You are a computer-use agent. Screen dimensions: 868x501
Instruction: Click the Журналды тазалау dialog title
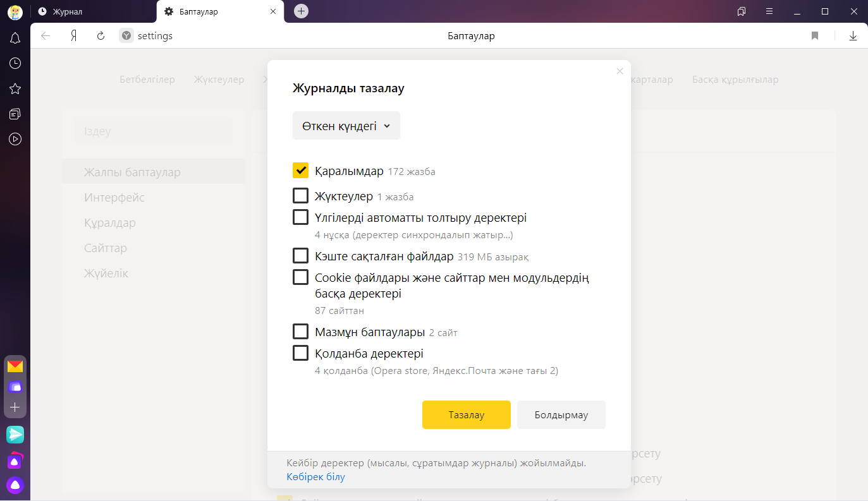(x=348, y=88)
